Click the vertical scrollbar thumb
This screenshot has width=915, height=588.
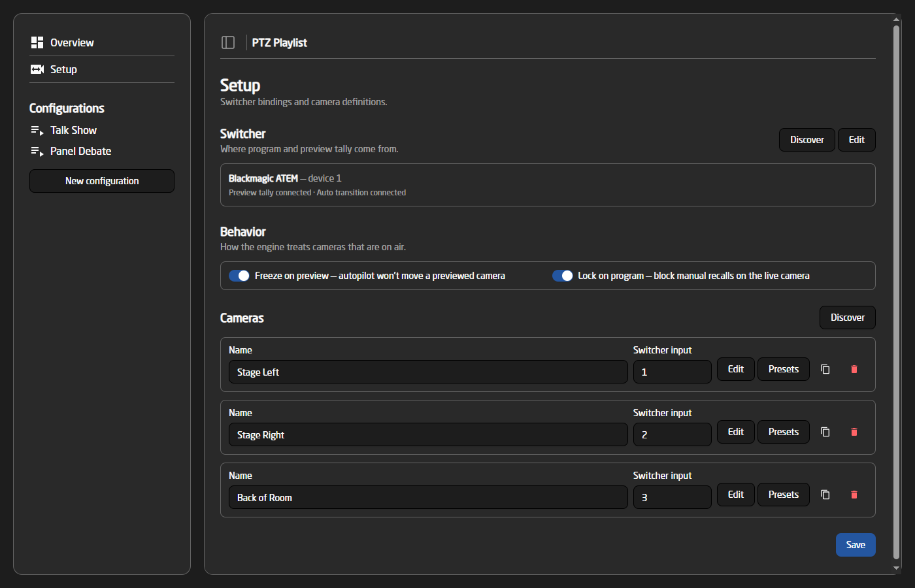[x=897, y=292]
